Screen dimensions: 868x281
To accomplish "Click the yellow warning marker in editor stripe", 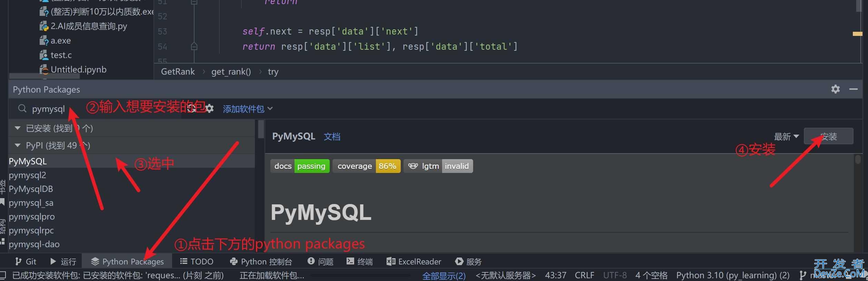I will coord(857,34).
